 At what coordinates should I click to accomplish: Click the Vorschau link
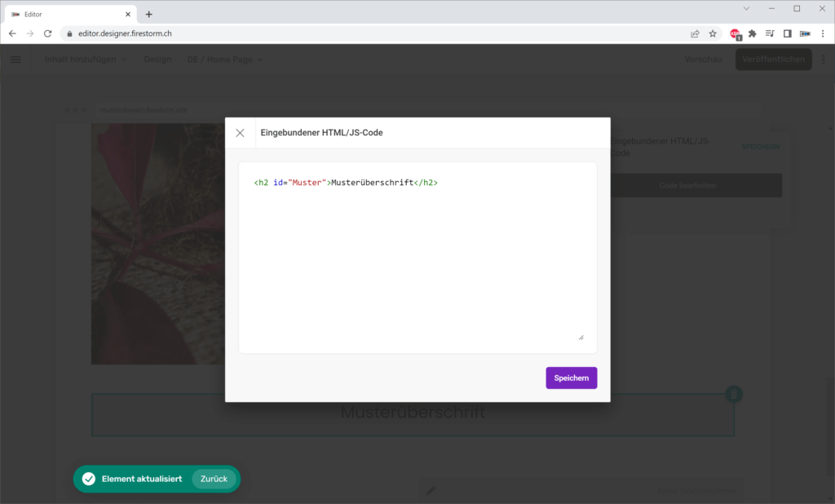pyautogui.click(x=703, y=60)
